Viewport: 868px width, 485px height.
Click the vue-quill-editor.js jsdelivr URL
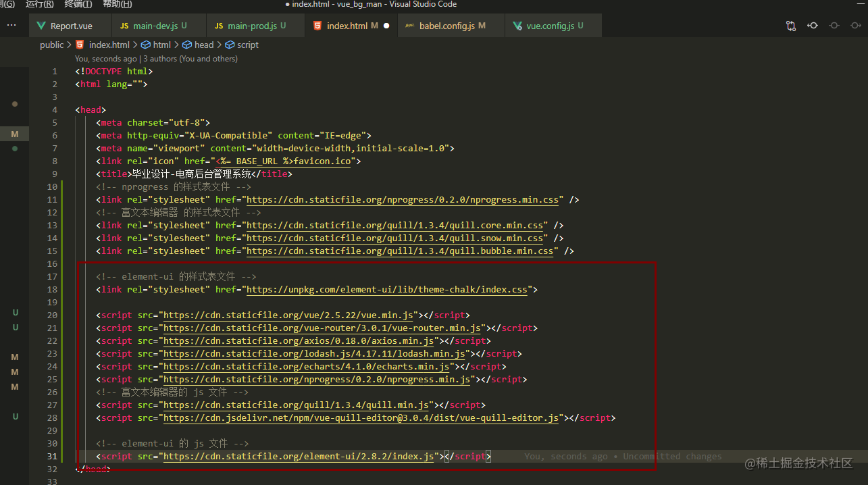click(x=361, y=418)
